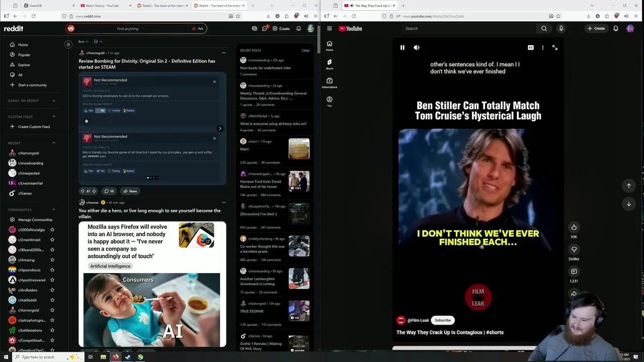Open Reddit notifications bell
The height and width of the screenshot is (362, 644).
click(298, 29)
